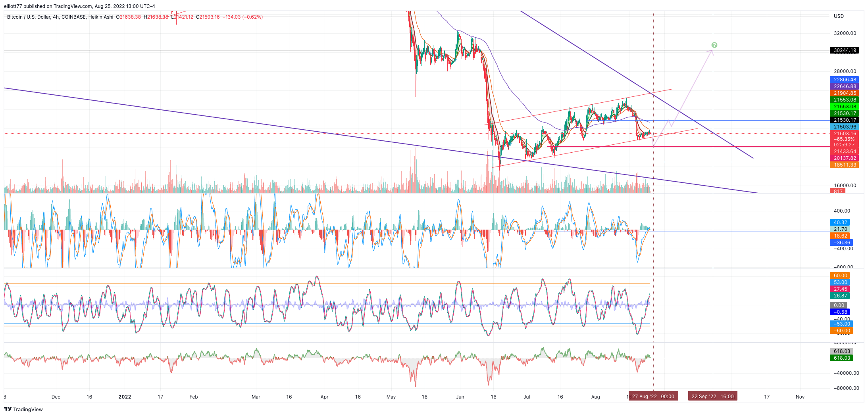Click the 16000.00 price axis label
Viewport: 868px width, 416px height.
845,186
